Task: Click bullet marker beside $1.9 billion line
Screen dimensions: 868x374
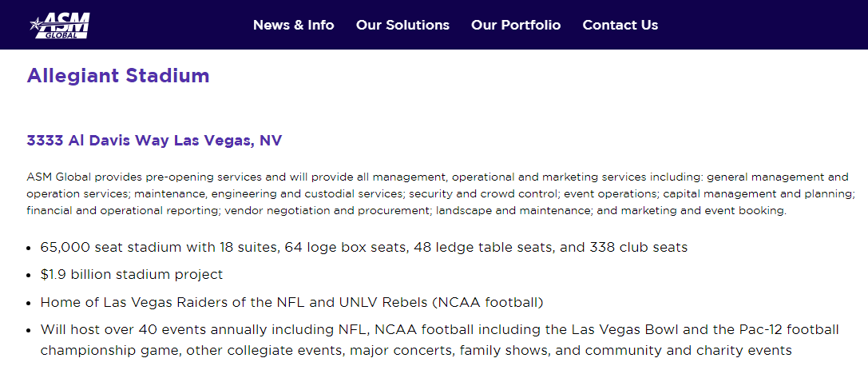Action: coord(30,275)
